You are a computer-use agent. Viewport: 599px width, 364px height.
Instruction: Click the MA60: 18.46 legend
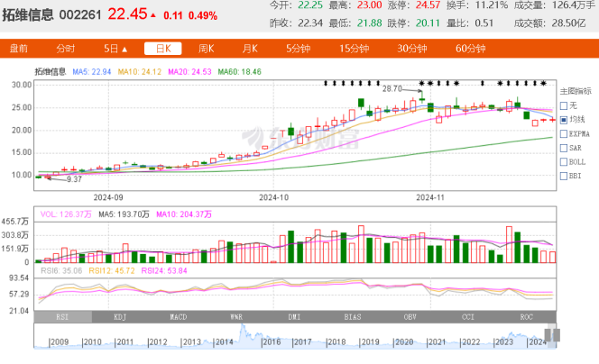[240, 72]
